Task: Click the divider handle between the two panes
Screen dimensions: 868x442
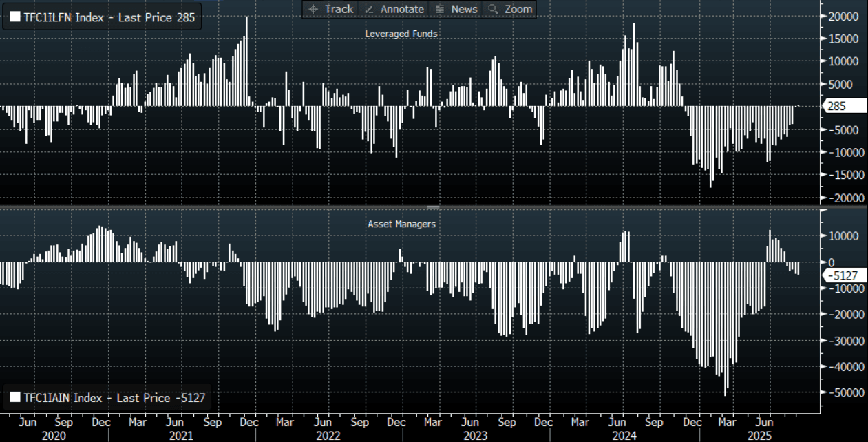Action: (x=434, y=207)
